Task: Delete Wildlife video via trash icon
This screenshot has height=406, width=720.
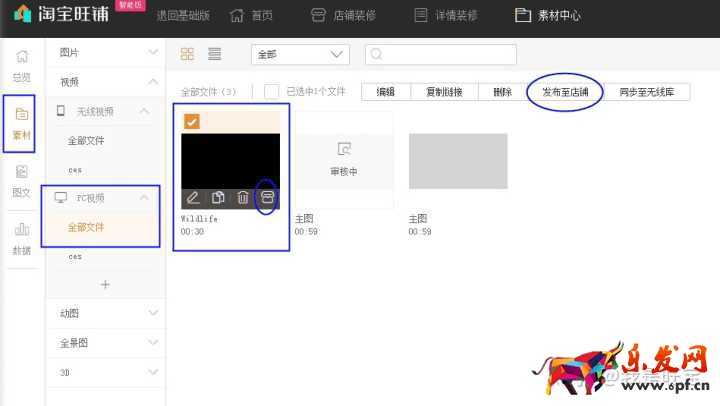Action: (243, 199)
